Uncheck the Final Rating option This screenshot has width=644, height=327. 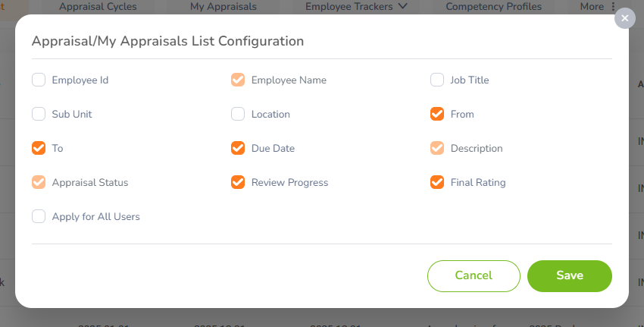pos(437,182)
